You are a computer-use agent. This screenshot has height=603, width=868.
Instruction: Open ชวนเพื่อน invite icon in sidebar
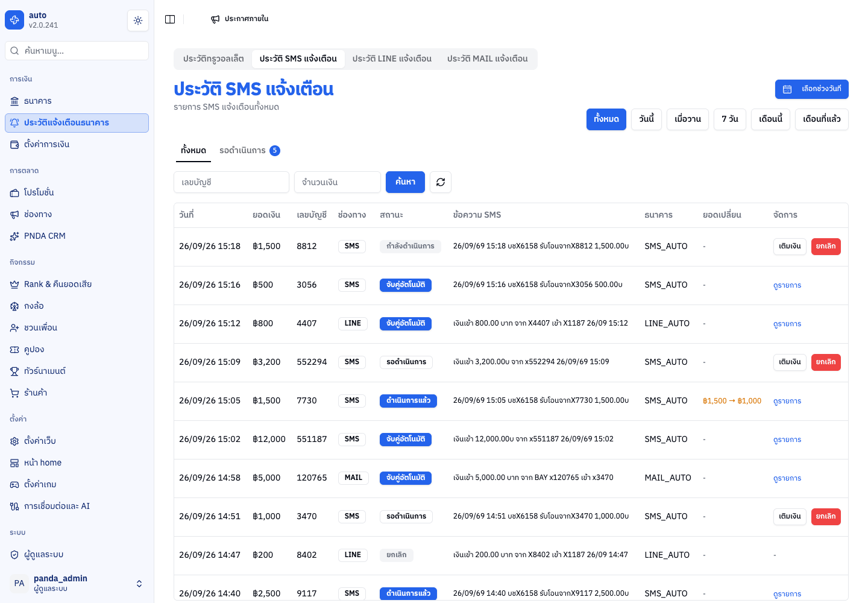[x=14, y=328]
